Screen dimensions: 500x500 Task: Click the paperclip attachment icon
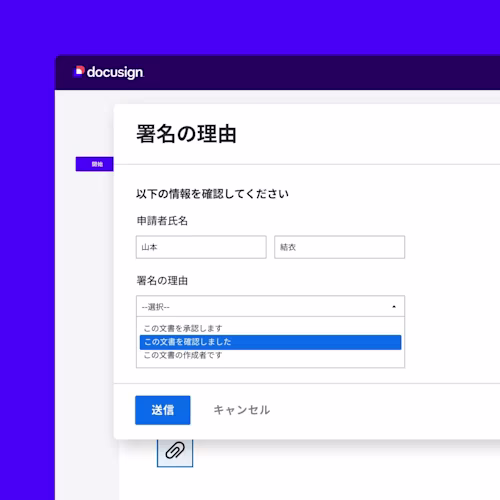coord(175,451)
